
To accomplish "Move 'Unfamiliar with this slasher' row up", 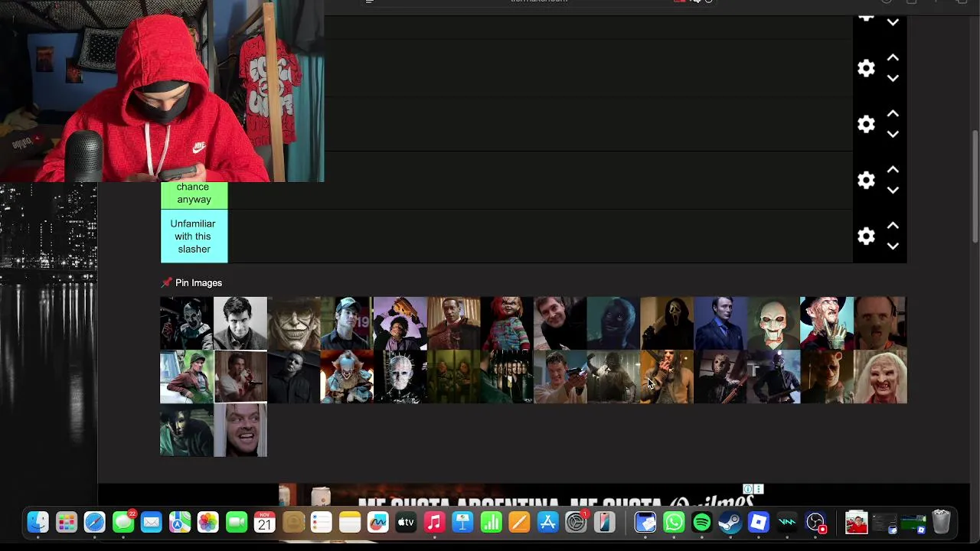I will (893, 226).
